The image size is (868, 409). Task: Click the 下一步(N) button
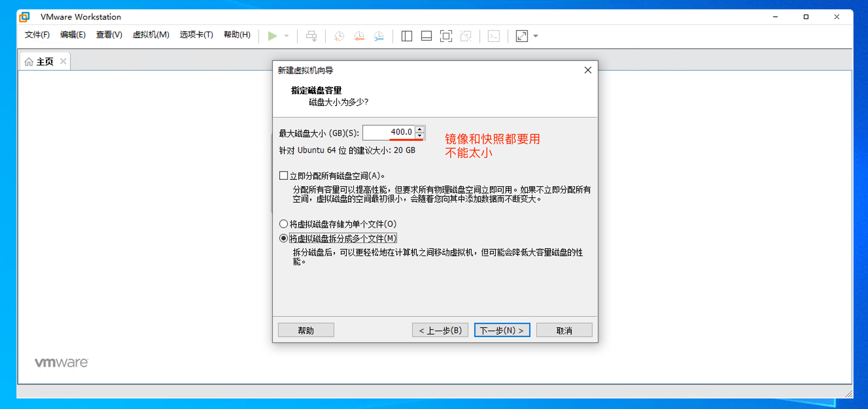502,330
